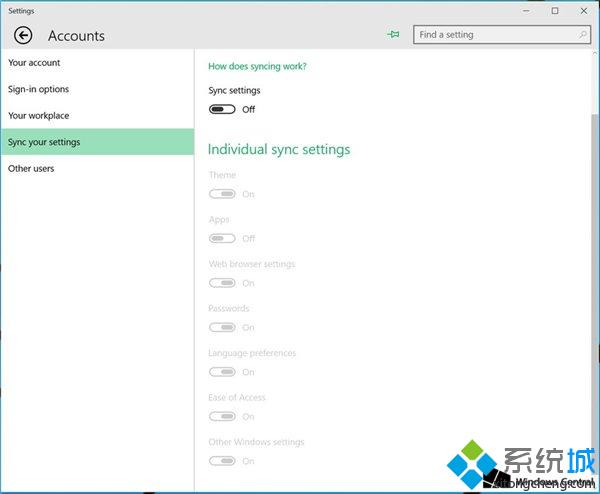Toggle the Passwords sync switch
Viewport: 600px width, 494px height.
point(222,328)
